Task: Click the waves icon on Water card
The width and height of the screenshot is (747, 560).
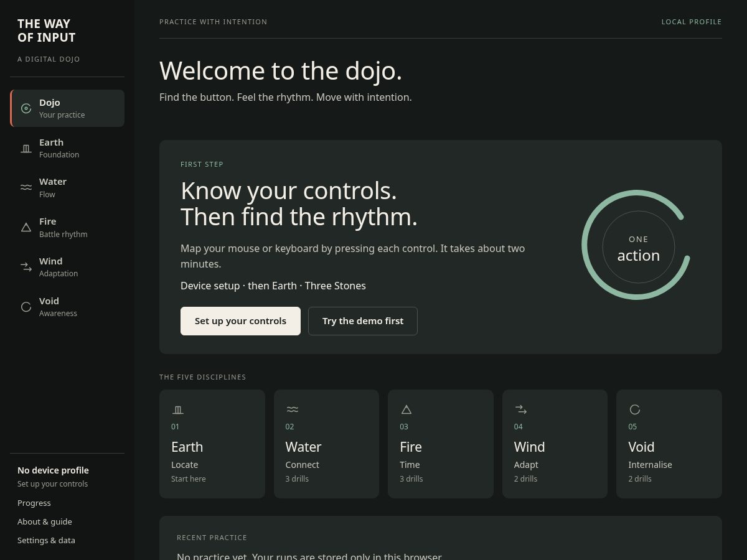Action: point(293,409)
